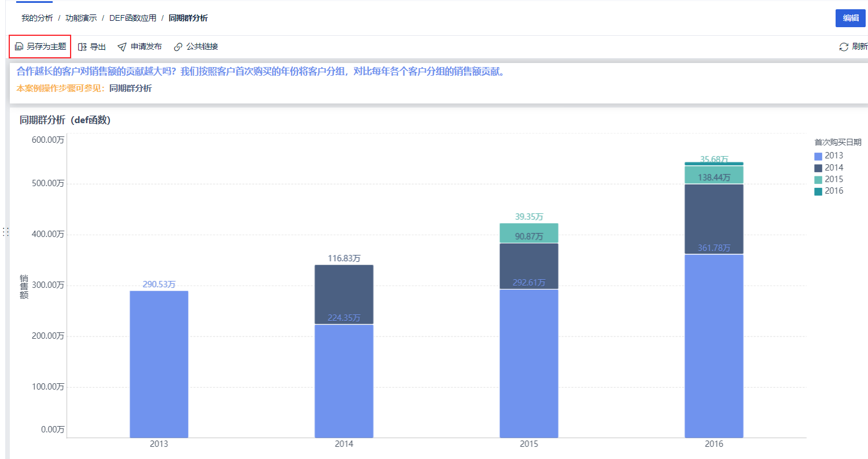Click the 另存为主题 save icon
This screenshot has width=868, height=459.
pos(19,46)
